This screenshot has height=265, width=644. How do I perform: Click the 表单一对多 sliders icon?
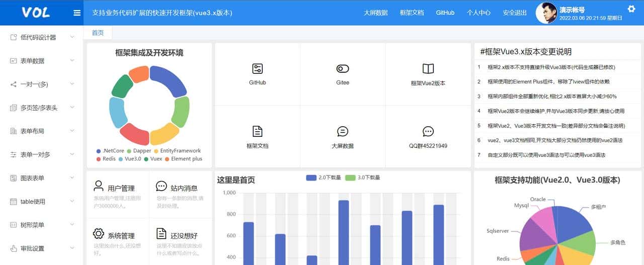[14, 155]
